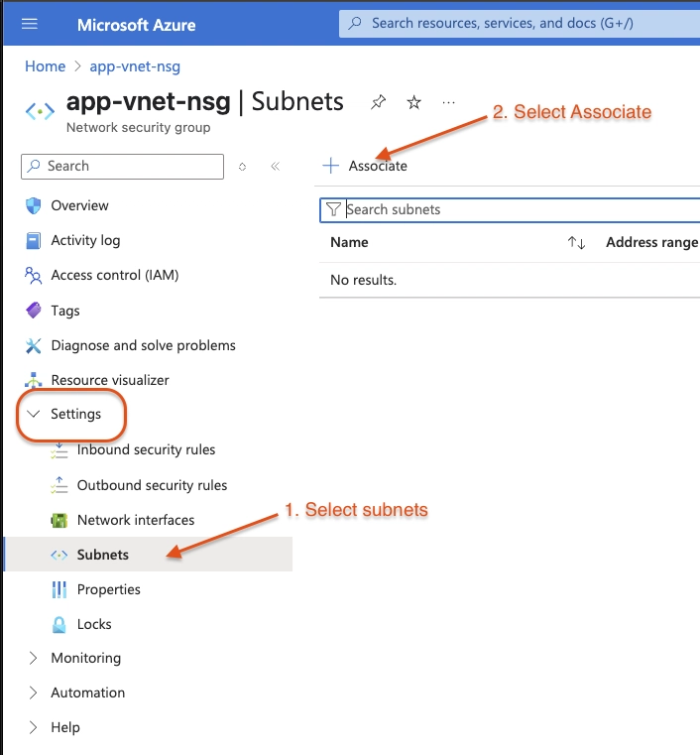The width and height of the screenshot is (700, 755).
Task: Click the Locks padlock icon
Action: point(59,624)
